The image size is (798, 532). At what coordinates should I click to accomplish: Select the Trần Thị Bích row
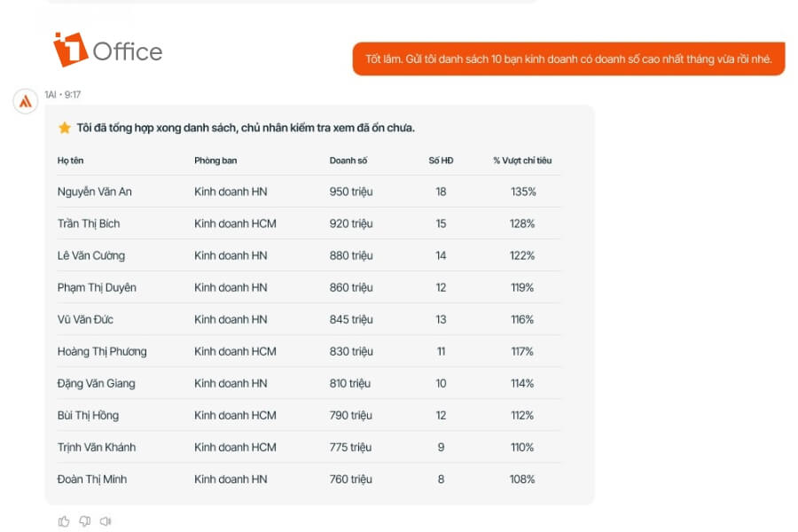(x=89, y=223)
